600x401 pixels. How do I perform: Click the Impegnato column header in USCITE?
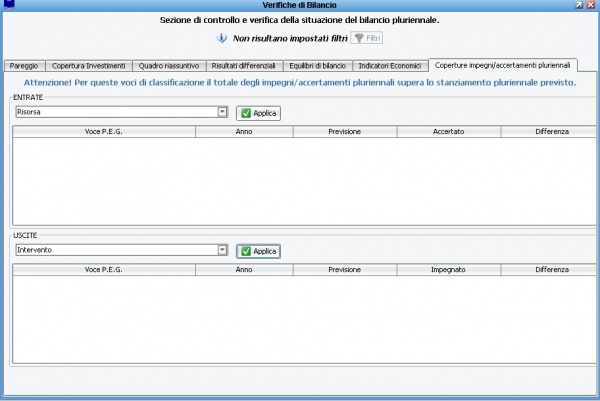tap(448, 269)
